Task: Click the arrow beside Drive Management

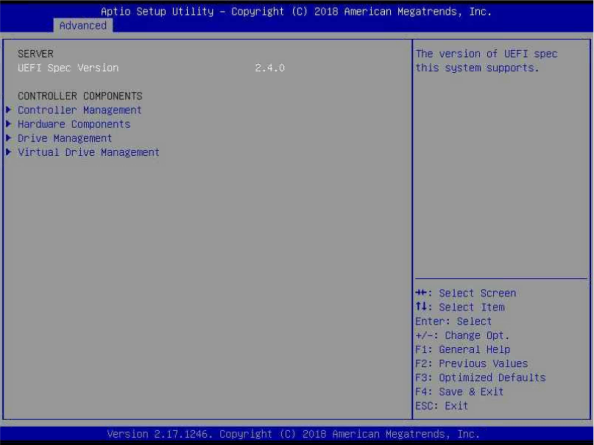Action: (x=8, y=138)
